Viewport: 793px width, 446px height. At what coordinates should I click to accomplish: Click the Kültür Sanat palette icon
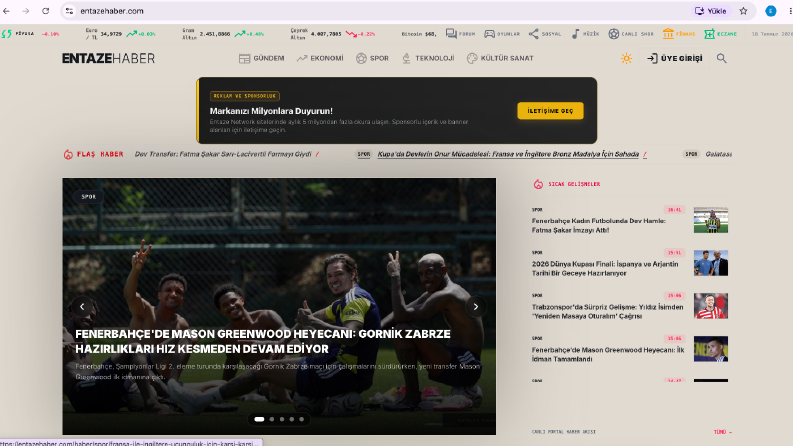coord(472,58)
